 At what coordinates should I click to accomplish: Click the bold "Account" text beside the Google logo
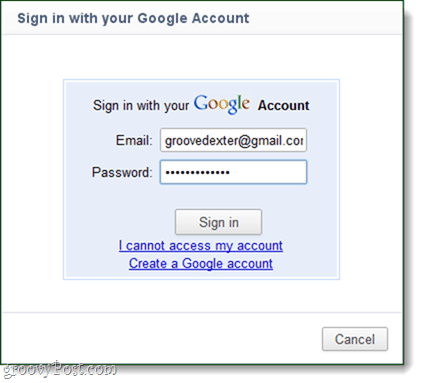coord(283,105)
